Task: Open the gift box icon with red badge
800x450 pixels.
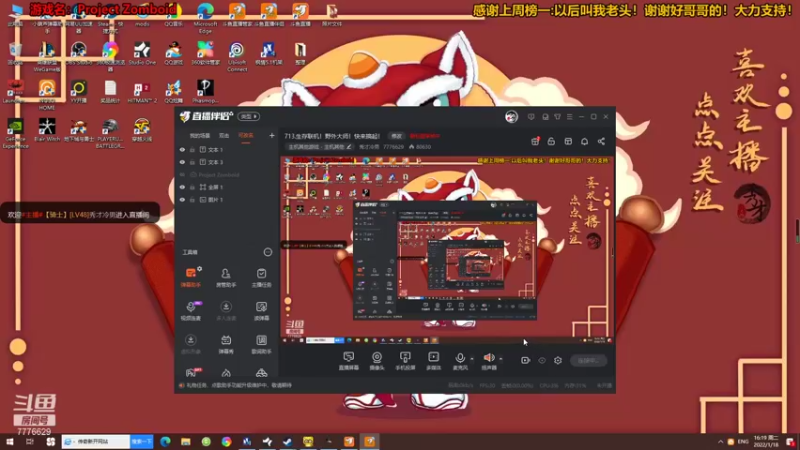Action: point(535,141)
